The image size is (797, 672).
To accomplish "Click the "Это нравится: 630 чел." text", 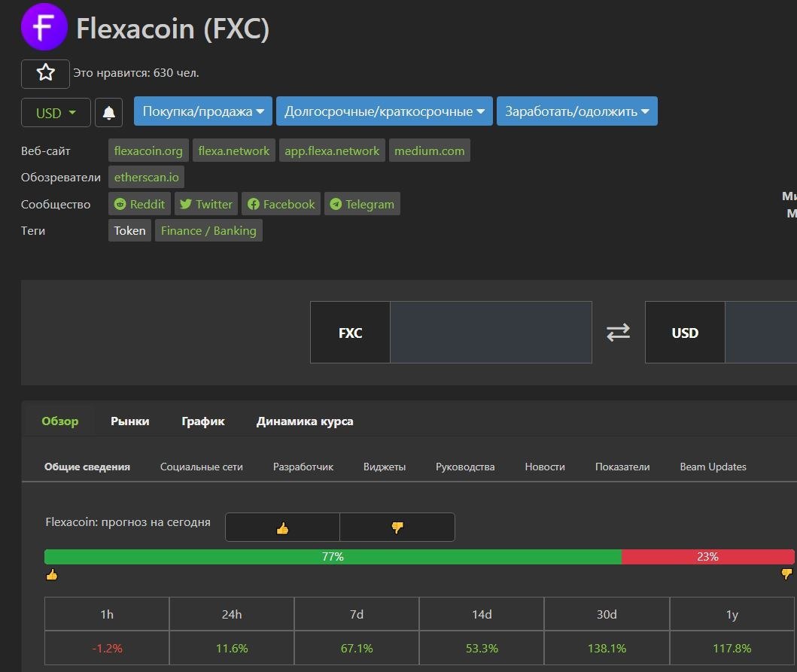I will [135, 73].
